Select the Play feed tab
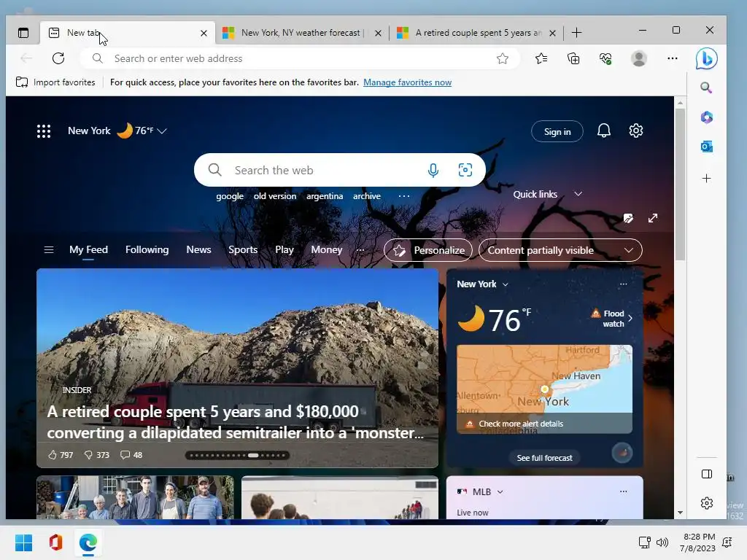The width and height of the screenshot is (747, 560). (285, 249)
